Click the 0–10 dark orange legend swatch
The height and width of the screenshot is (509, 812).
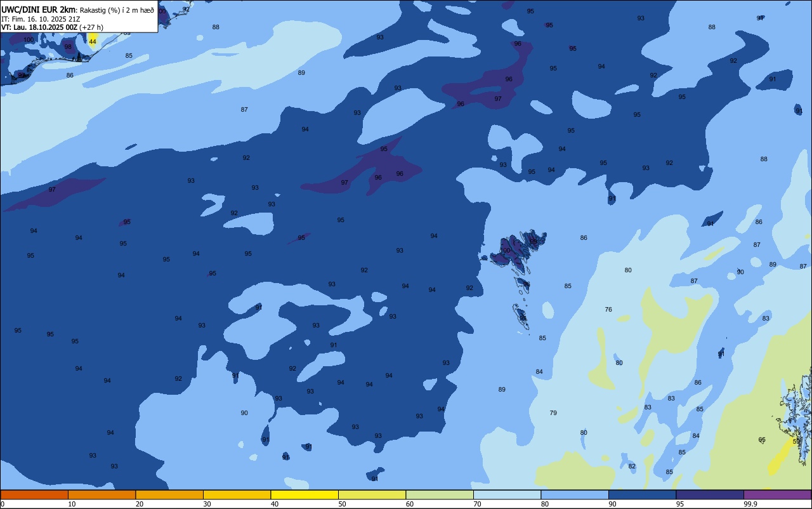click(34, 494)
